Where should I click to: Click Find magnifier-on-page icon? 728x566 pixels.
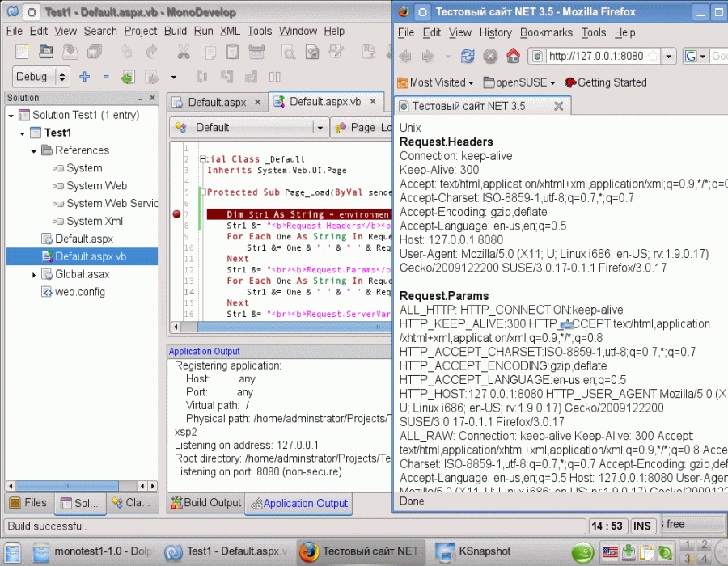[288, 52]
